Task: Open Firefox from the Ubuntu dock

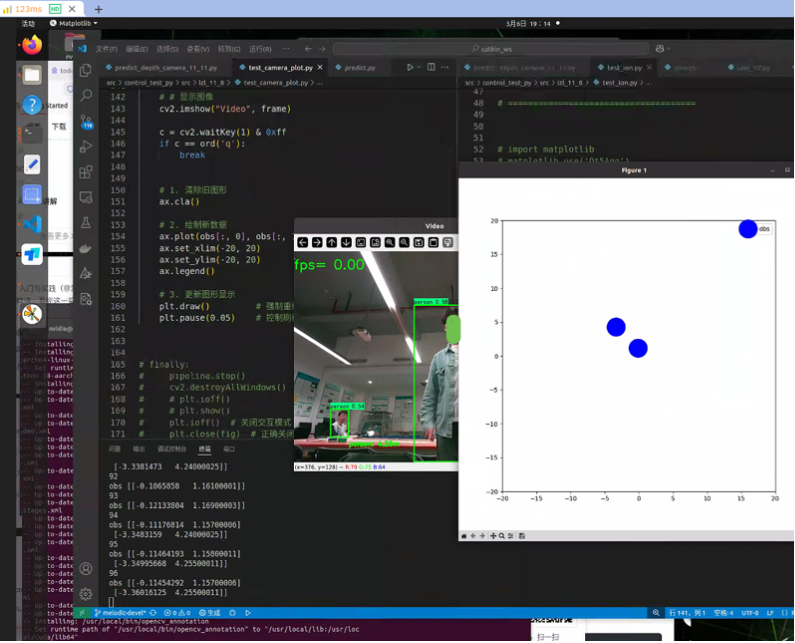Action: pos(32,45)
